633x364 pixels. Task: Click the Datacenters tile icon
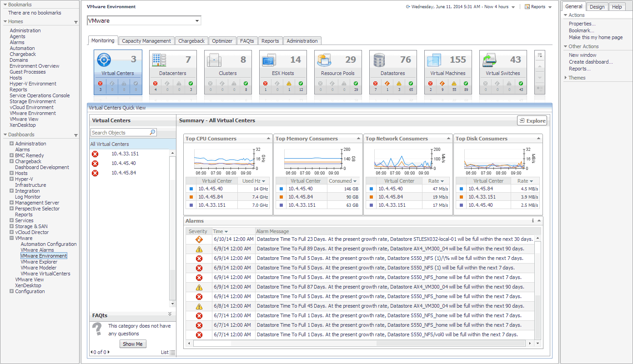[x=159, y=60]
